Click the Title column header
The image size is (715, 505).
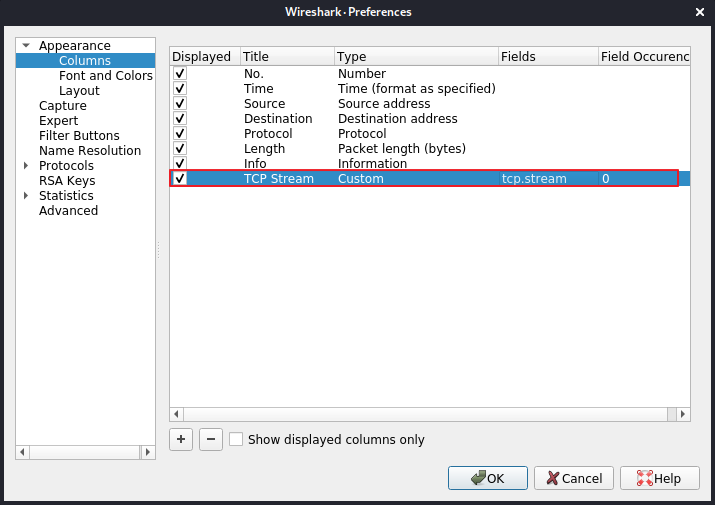(287, 56)
